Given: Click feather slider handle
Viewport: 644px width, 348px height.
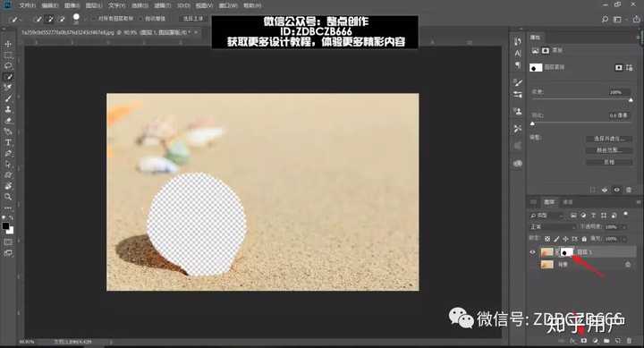Looking at the screenshot, I should (x=533, y=123).
